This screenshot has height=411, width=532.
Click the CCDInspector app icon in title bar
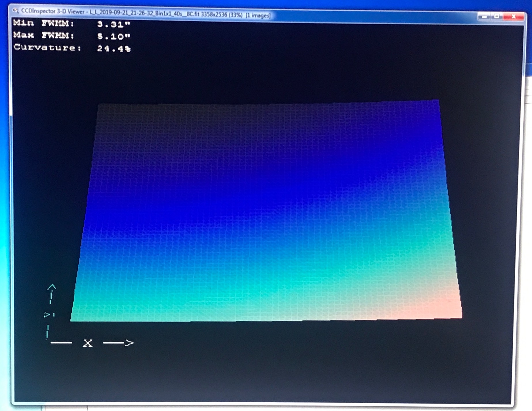click(16, 11)
